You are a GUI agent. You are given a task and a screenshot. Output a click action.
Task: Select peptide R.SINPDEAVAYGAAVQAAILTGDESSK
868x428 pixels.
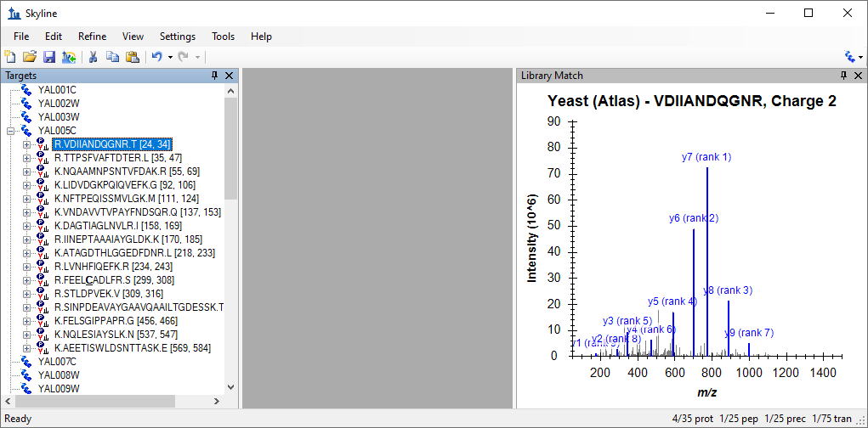[139, 307]
